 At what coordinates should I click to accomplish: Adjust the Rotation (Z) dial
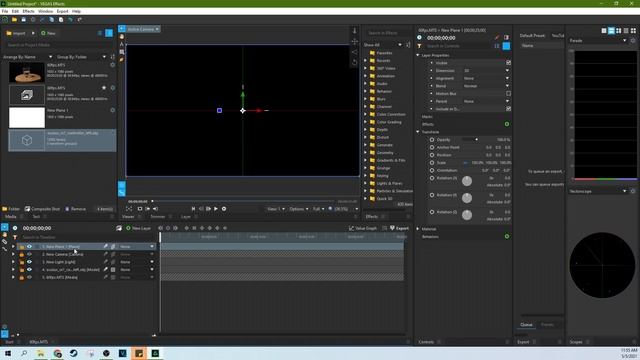click(x=467, y=215)
